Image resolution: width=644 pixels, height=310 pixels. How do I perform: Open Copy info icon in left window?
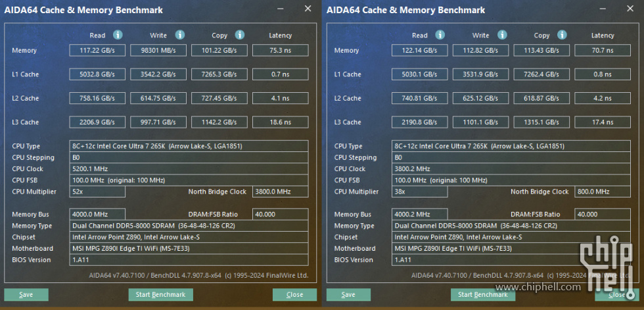click(240, 35)
